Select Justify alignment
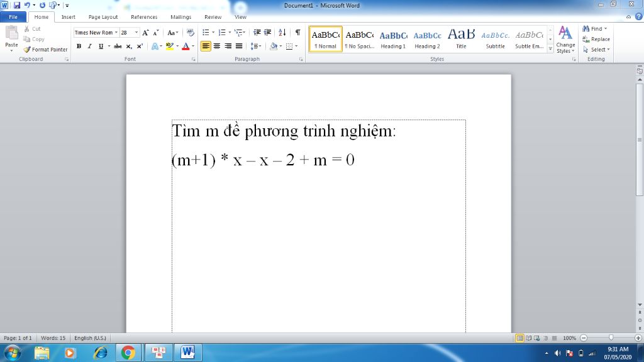This screenshot has height=362, width=644. point(239,47)
